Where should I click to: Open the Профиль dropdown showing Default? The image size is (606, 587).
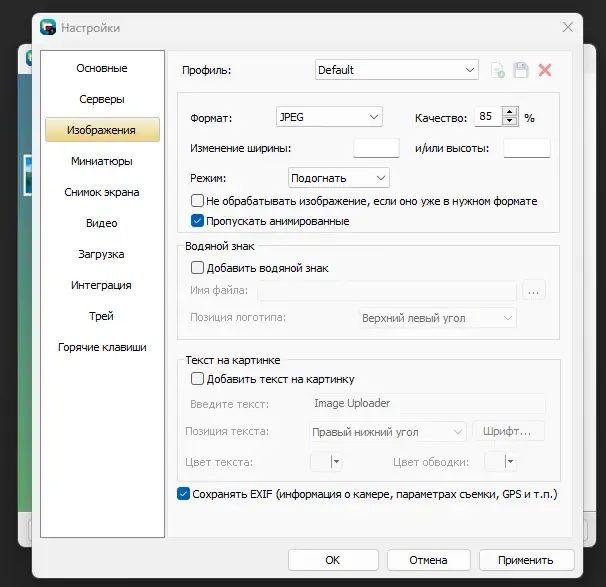pos(397,70)
